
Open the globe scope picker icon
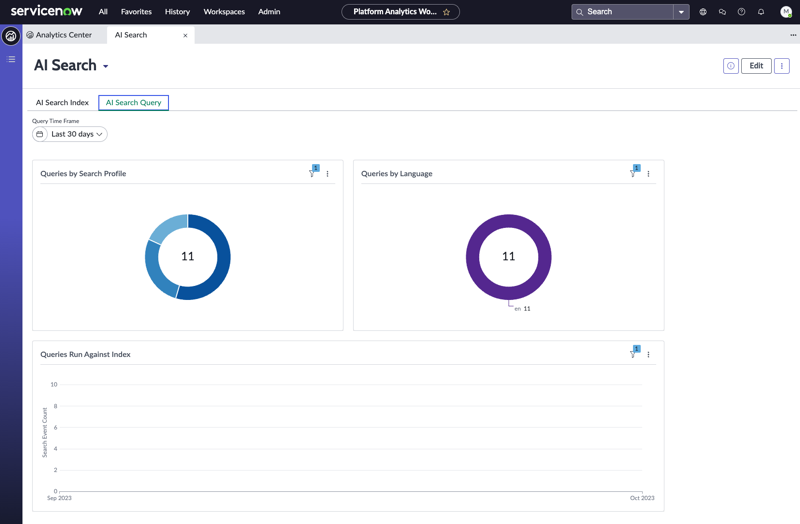pyautogui.click(x=703, y=12)
